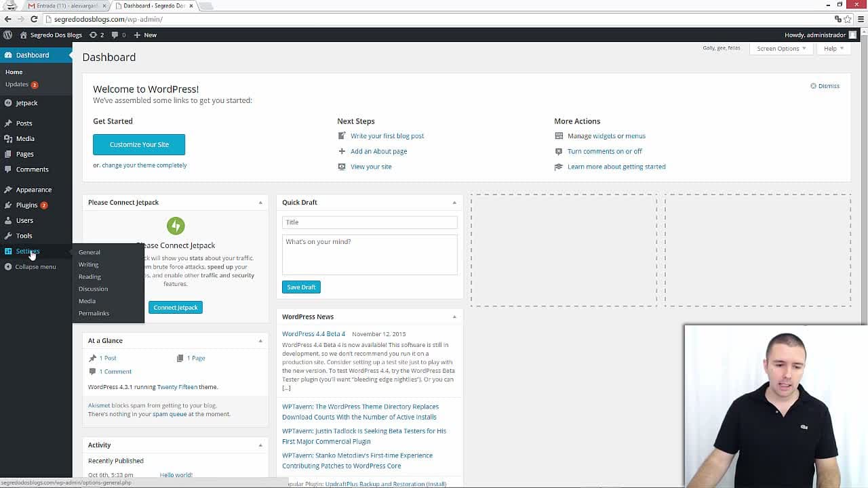
Task: Select Permalinks in Settings flyout
Action: coord(94,313)
